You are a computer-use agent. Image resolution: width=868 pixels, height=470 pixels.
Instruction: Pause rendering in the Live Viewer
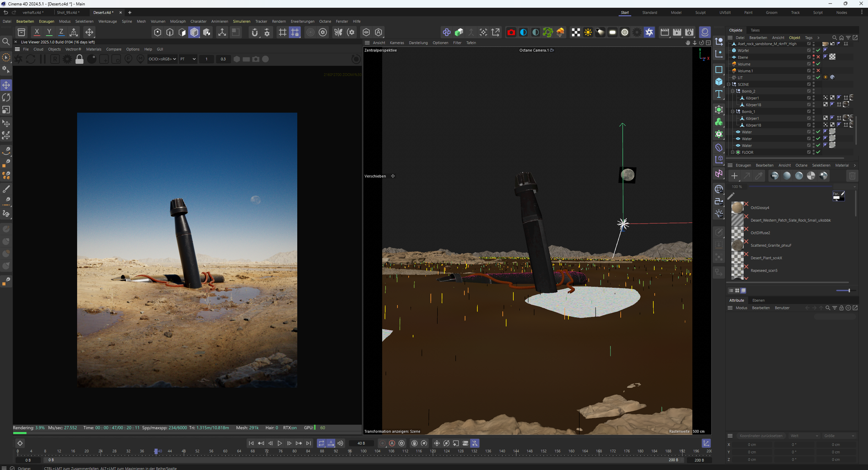(x=43, y=59)
